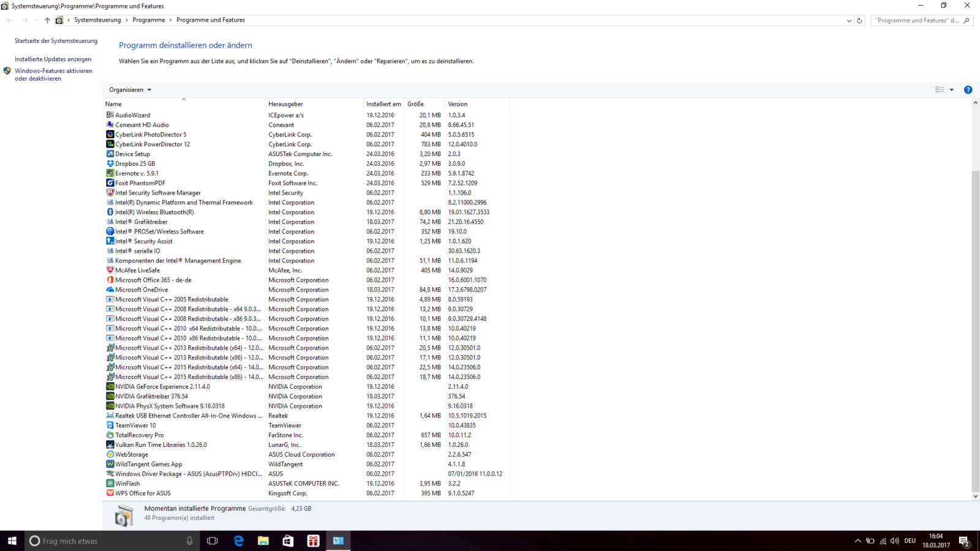
Task: Sort list by the Herausgeber column
Action: coord(285,104)
